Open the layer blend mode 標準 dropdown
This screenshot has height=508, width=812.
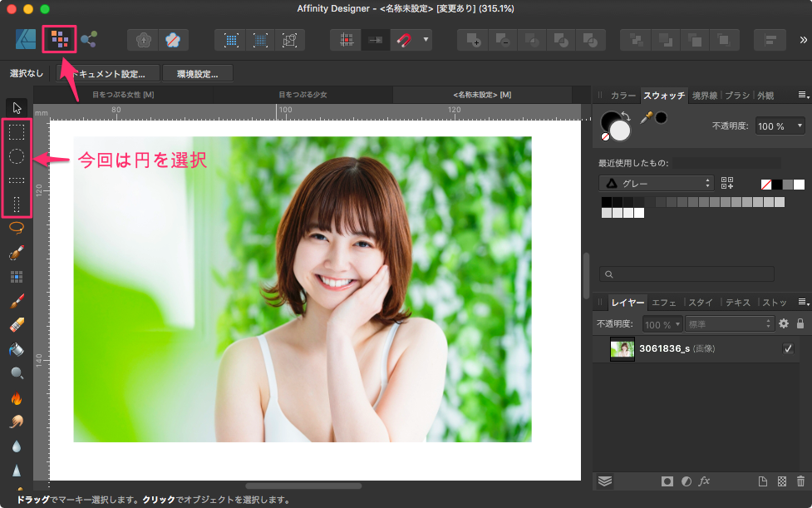(730, 323)
